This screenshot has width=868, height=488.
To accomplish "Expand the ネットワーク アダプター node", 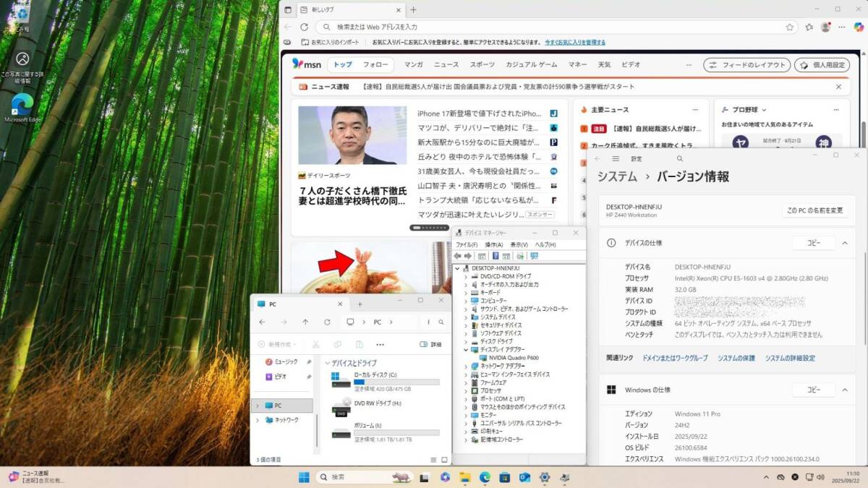I will click(x=467, y=366).
